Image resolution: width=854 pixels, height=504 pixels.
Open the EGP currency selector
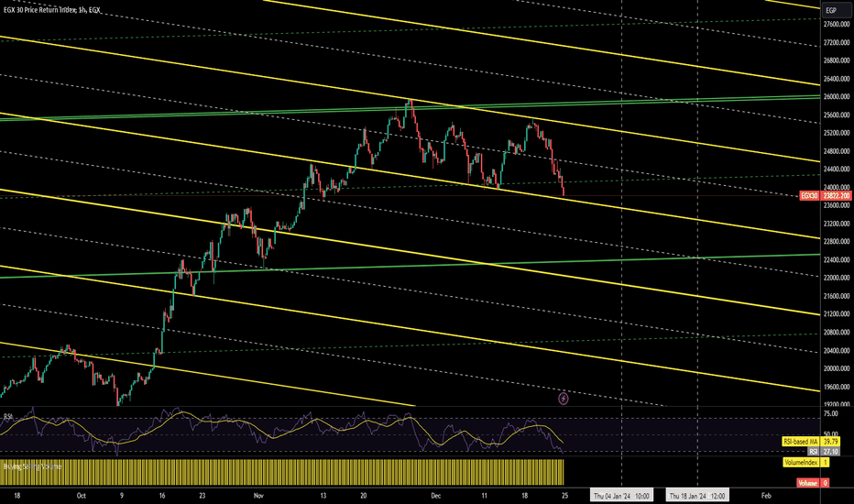(x=836, y=10)
